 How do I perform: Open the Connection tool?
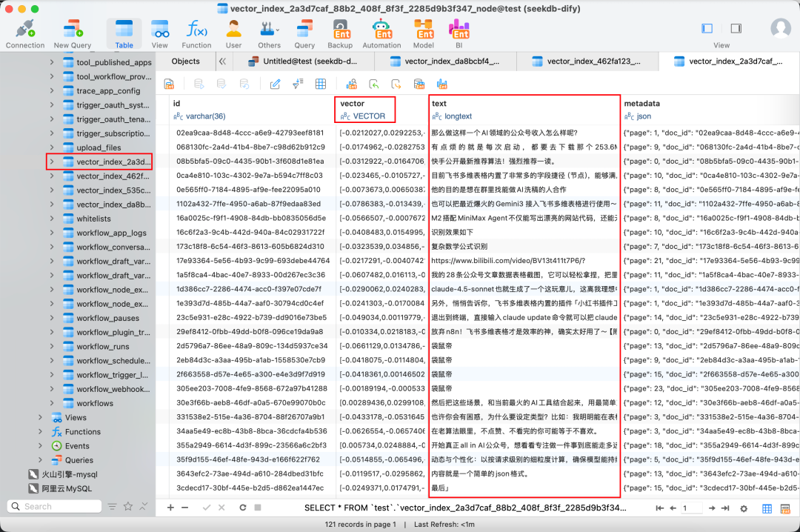[25, 33]
